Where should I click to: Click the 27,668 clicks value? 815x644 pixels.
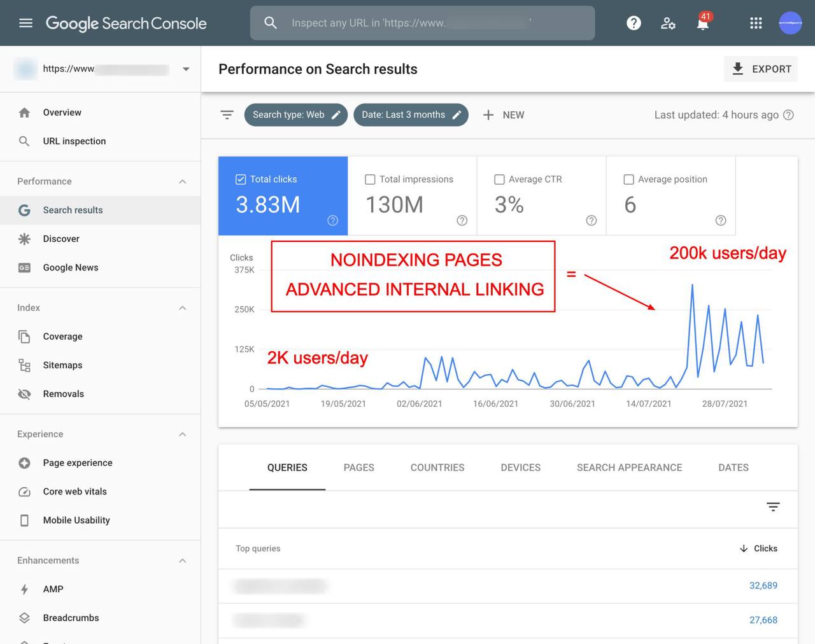[x=763, y=620]
